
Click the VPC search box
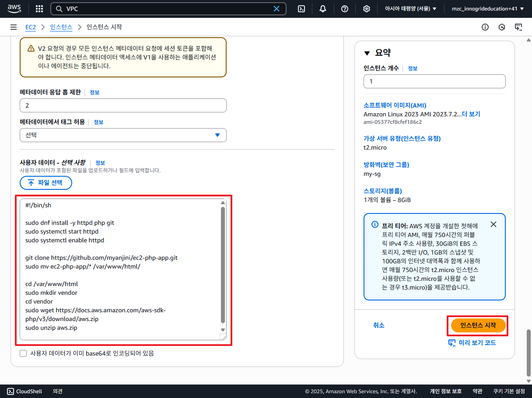pos(168,9)
